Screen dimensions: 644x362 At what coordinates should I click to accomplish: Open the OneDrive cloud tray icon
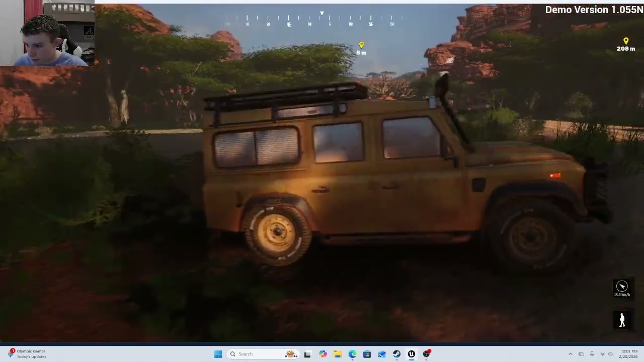581,354
